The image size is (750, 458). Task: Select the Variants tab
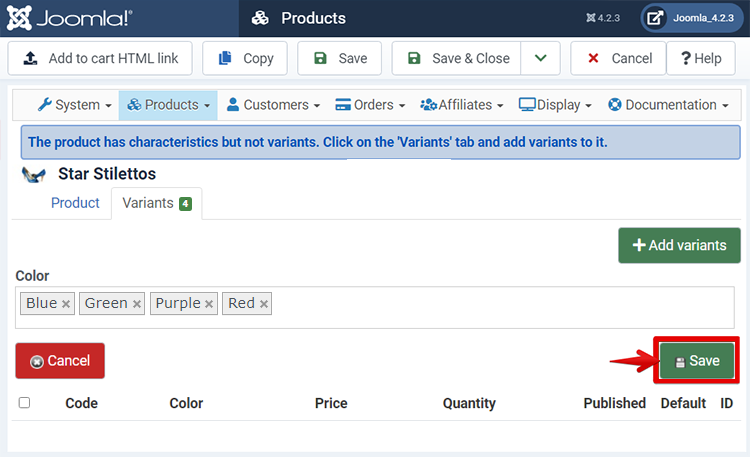pyautogui.click(x=157, y=203)
